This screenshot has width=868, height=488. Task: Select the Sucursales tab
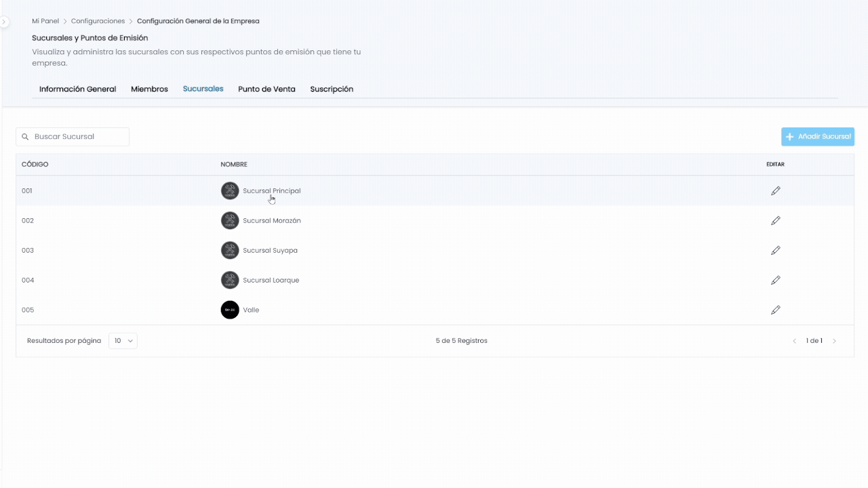click(203, 89)
